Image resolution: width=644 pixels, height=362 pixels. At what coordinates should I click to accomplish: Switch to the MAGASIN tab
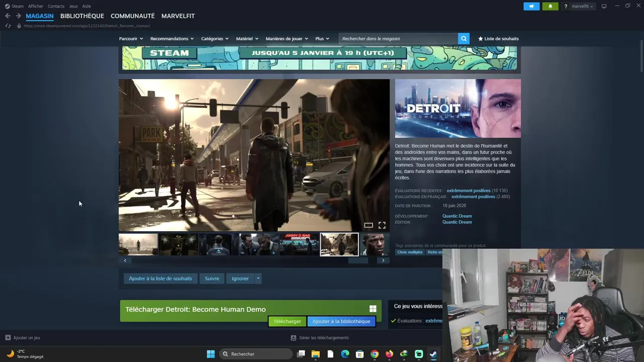40,16
